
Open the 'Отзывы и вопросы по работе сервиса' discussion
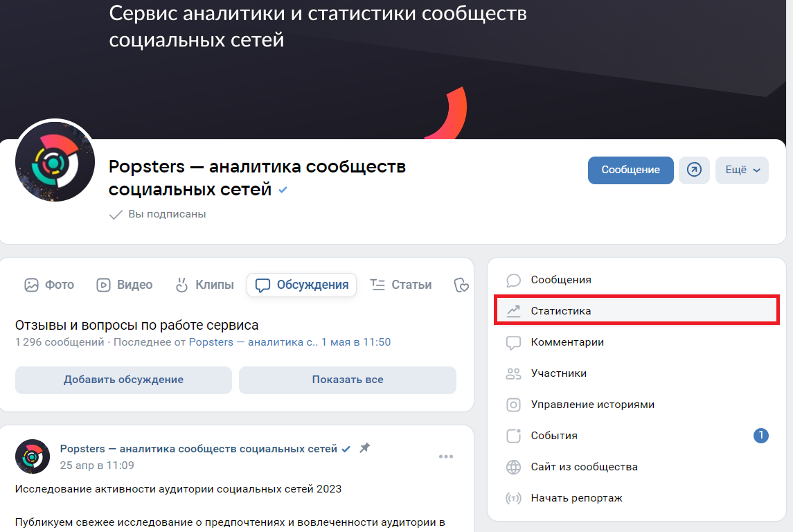(136, 325)
